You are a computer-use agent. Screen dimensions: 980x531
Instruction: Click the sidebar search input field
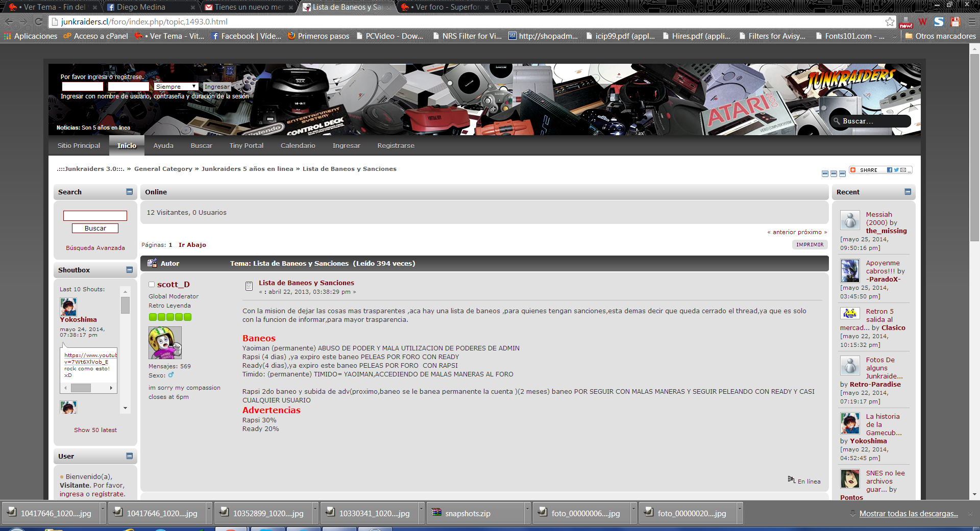click(95, 216)
